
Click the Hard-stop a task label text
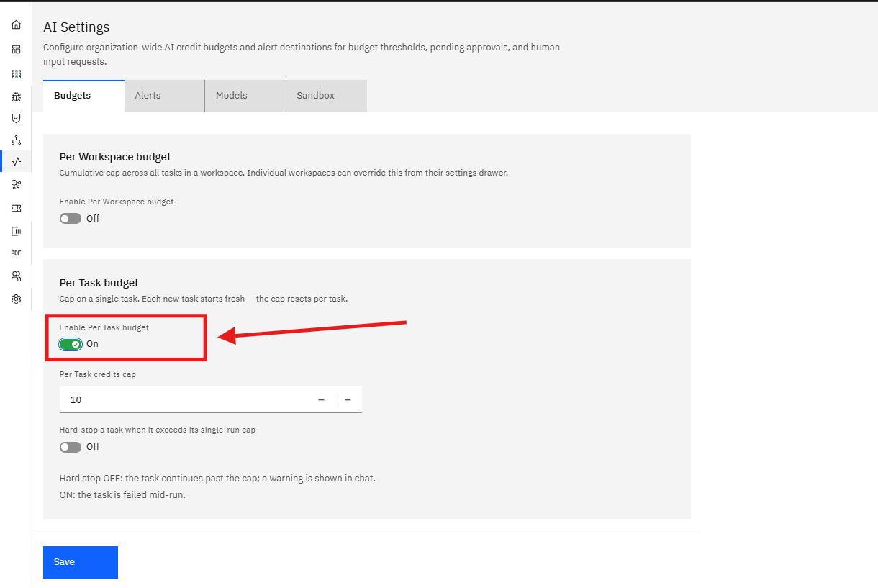click(158, 430)
